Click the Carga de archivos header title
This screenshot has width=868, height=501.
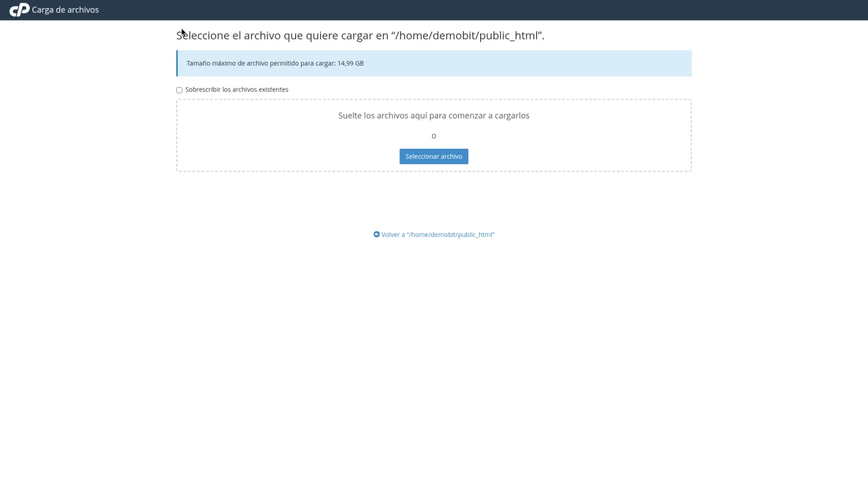pyautogui.click(x=65, y=10)
